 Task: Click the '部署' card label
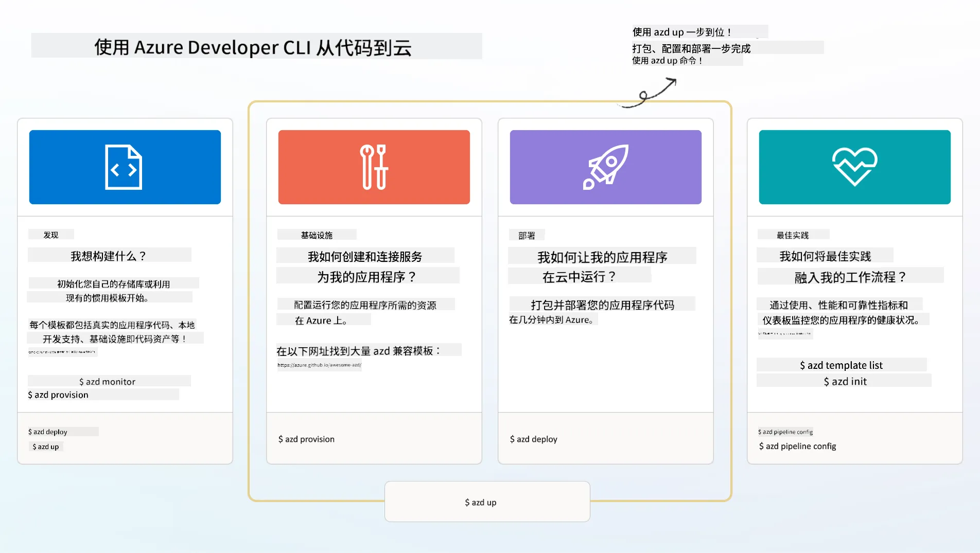coord(527,236)
